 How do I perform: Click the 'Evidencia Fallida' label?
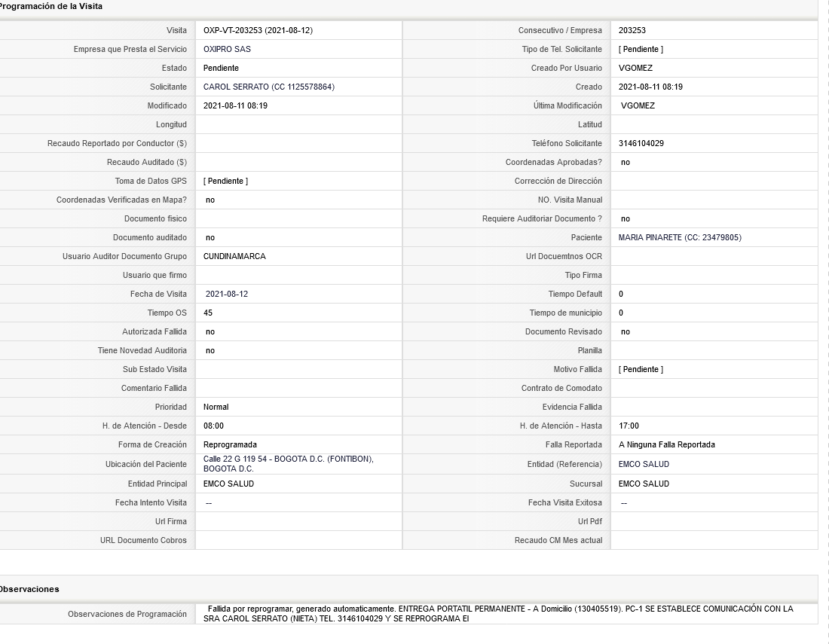coord(572,407)
